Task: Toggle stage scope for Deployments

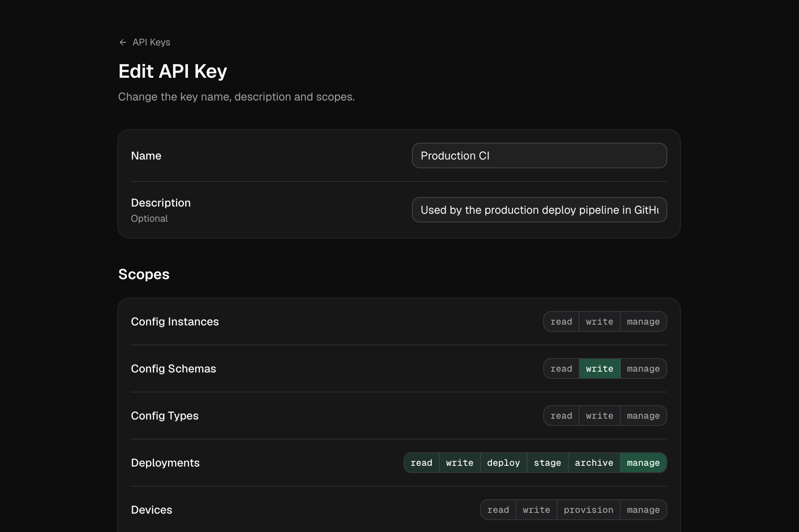Action: 548,463
